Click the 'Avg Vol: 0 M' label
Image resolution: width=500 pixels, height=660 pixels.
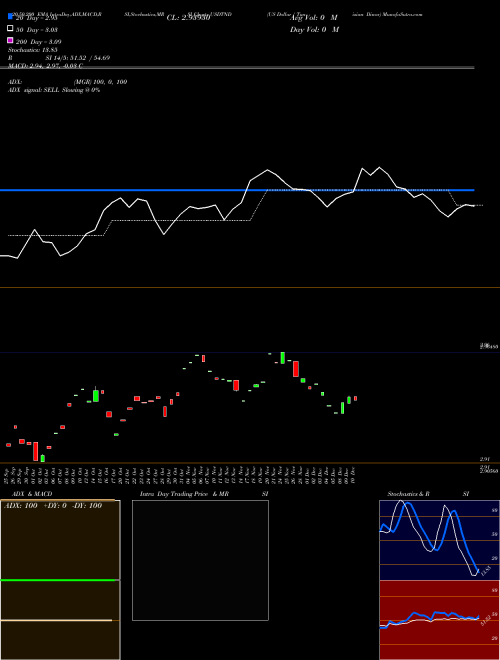coord(314,18)
